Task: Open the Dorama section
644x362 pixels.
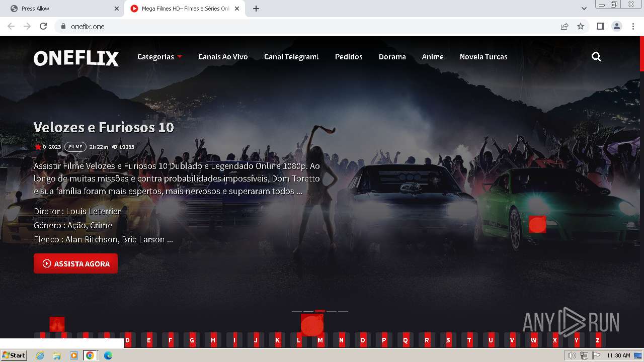Action: point(392,57)
